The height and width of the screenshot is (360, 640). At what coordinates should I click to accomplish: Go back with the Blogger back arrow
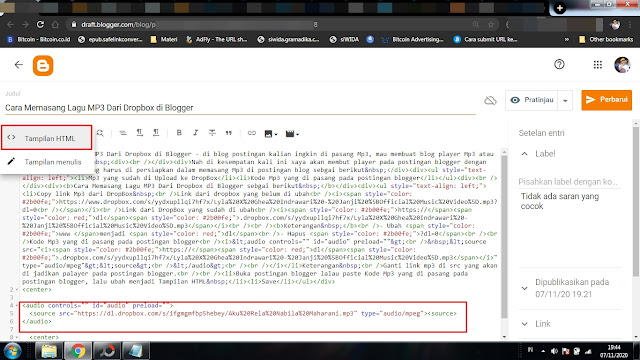coord(18,64)
